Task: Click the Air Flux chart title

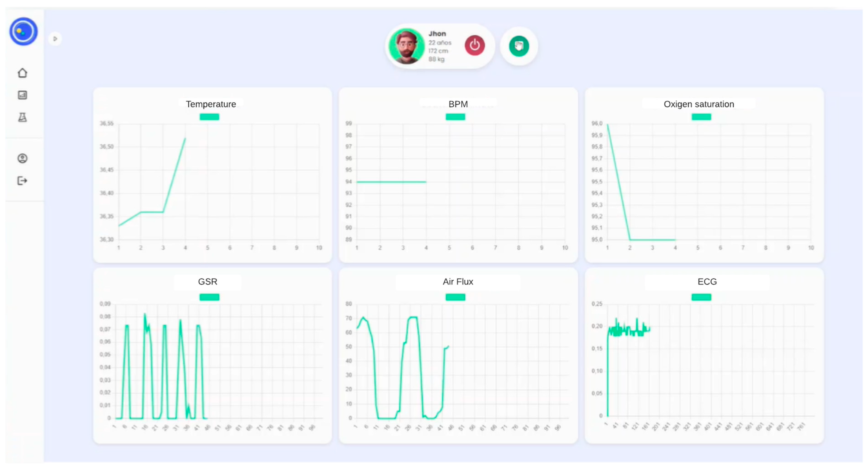Action: coord(458,282)
